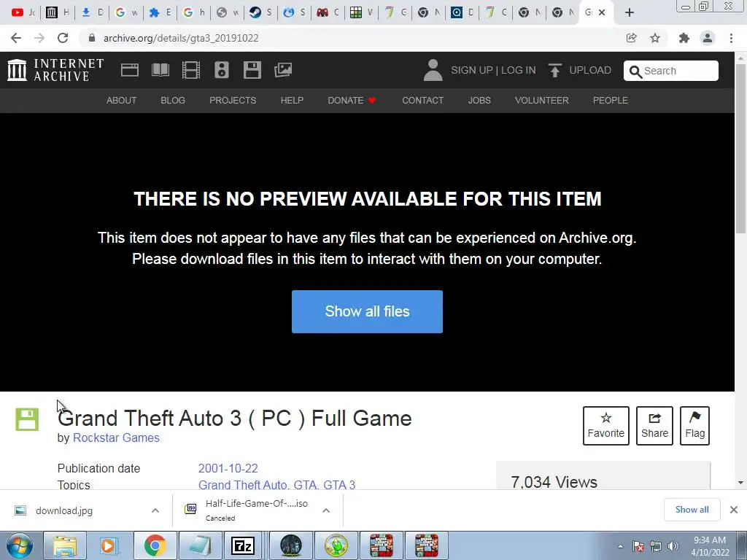Bookmark this page with the star
The image size is (747, 560).
pos(655,38)
